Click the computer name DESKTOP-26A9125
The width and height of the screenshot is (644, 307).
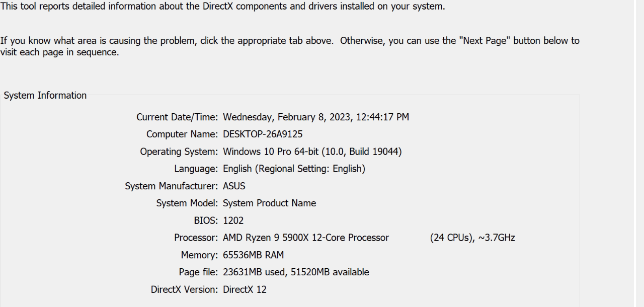pyautogui.click(x=263, y=134)
